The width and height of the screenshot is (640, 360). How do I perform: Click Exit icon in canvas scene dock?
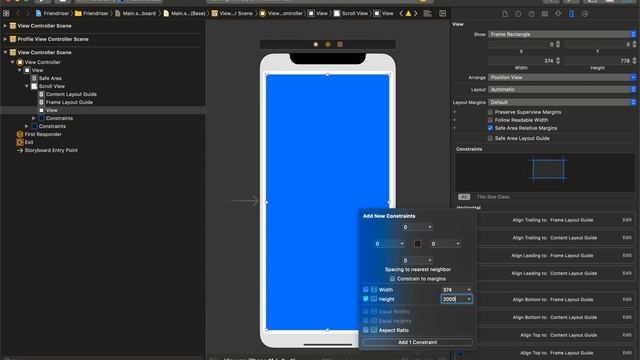340,44
